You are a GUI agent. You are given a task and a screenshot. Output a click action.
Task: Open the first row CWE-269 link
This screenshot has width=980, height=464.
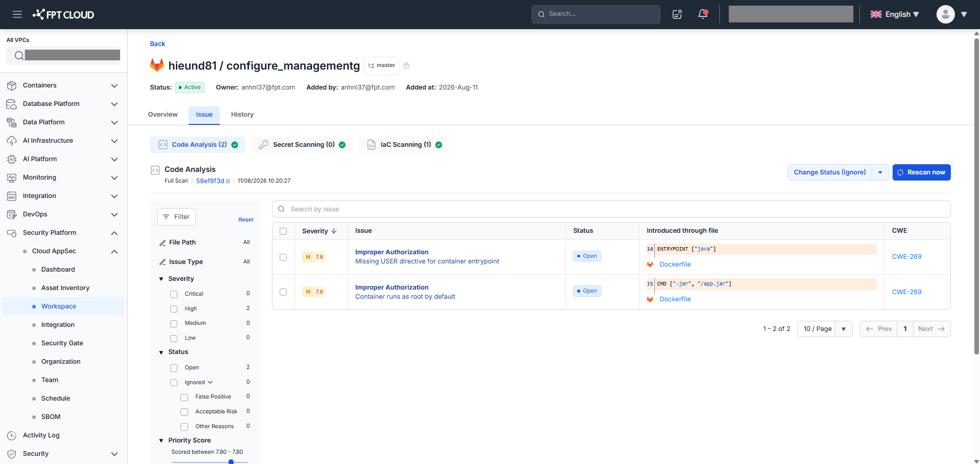[x=907, y=257]
